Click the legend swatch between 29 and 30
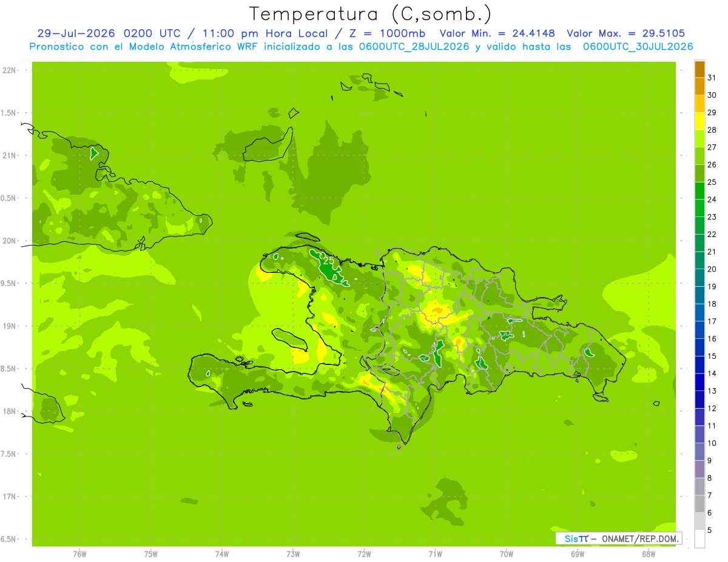Viewport: 728px width, 562px height. click(x=699, y=104)
